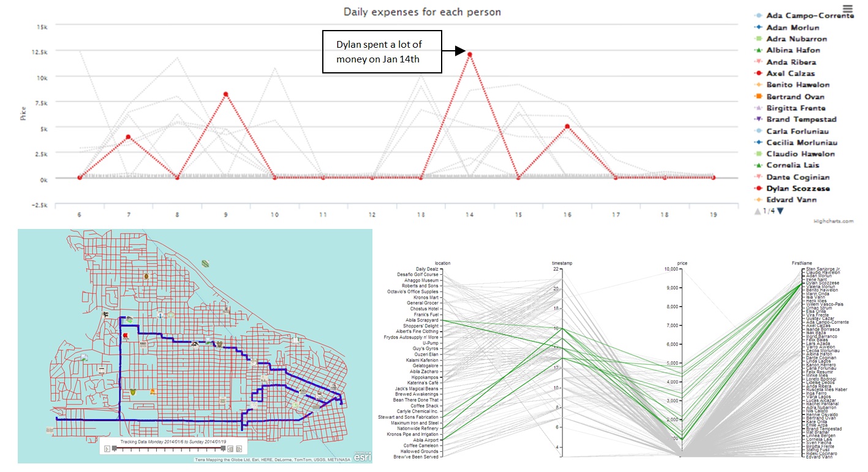Open the Highcharts export hamburger menu
The image size is (868, 472).
[x=847, y=9]
